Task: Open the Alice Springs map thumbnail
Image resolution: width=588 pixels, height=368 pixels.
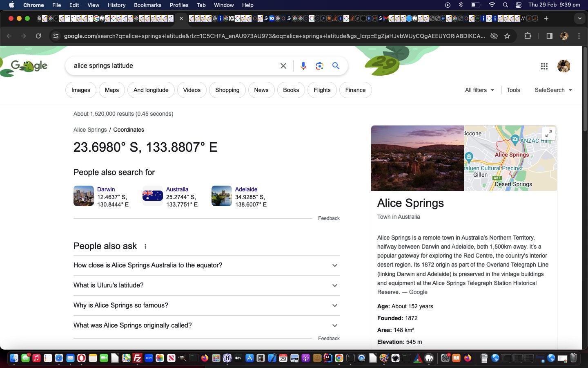Action: (x=510, y=158)
